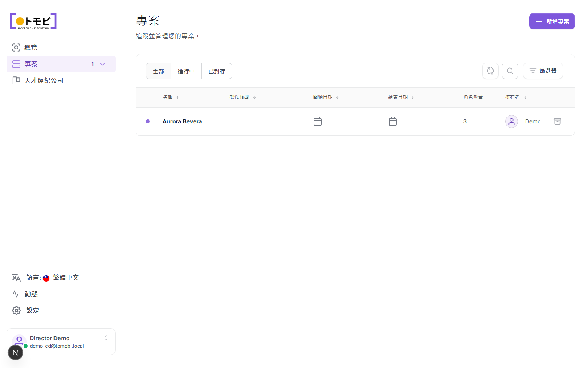Open search with magnifier icon
This screenshot has width=588, height=368.
[x=510, y=71]
